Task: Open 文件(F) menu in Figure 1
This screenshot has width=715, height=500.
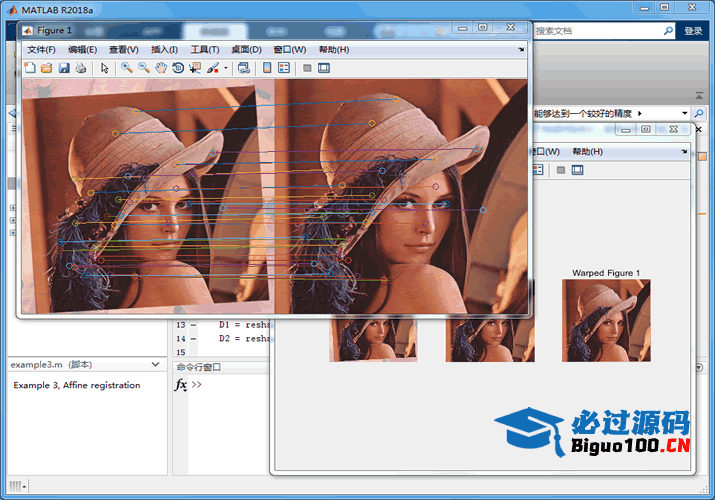Action: point(41,49)
